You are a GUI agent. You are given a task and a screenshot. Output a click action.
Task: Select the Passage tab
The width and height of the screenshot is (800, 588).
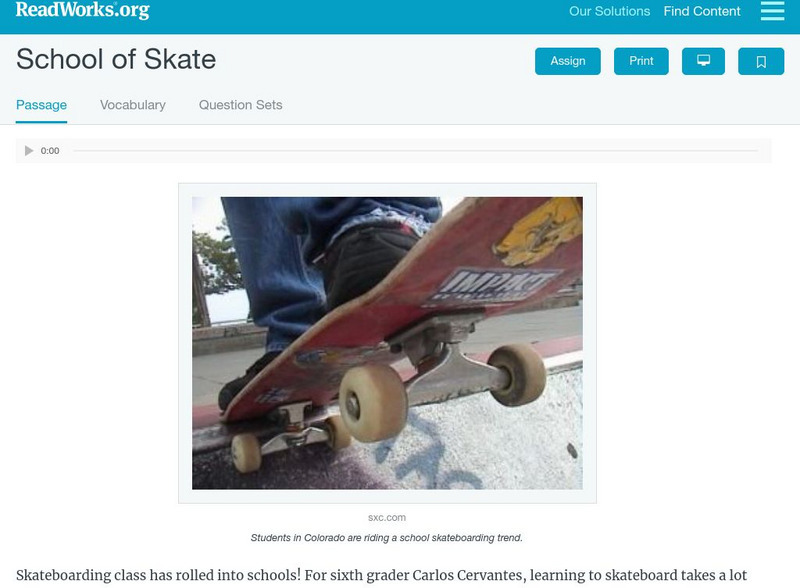(x=41, y=105)
